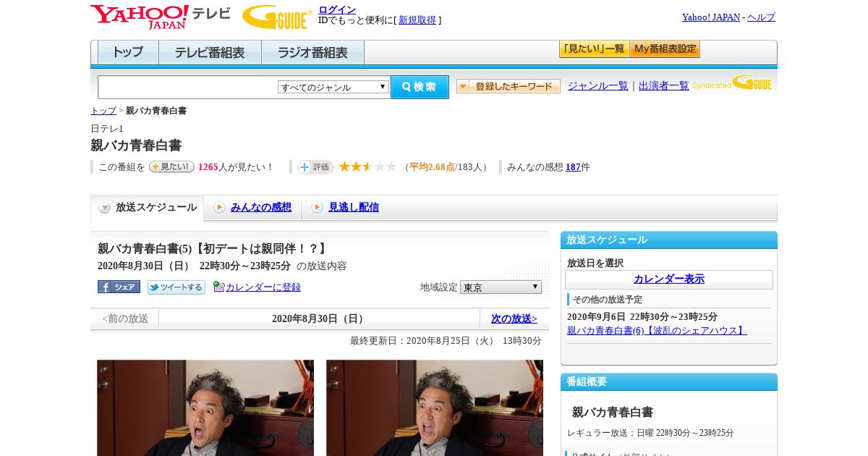Open the 187 comments count link
868x456 pixels.
573,166
